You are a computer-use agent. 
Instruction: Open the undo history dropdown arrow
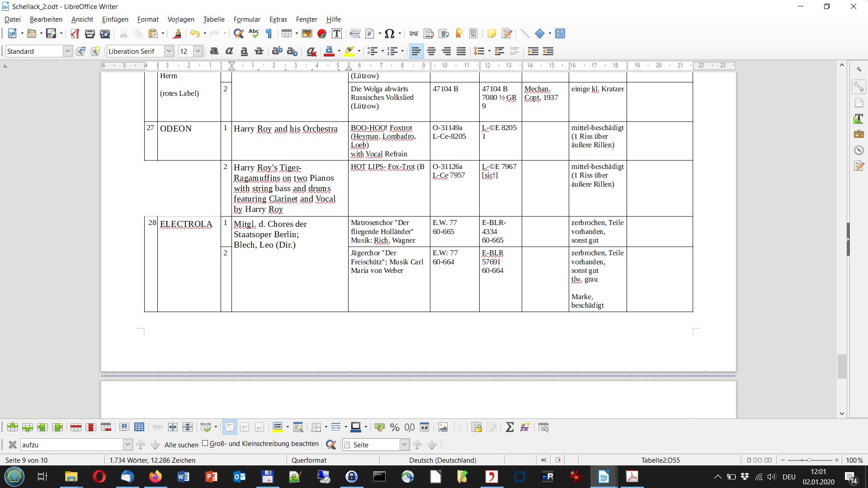click(205, 33)
